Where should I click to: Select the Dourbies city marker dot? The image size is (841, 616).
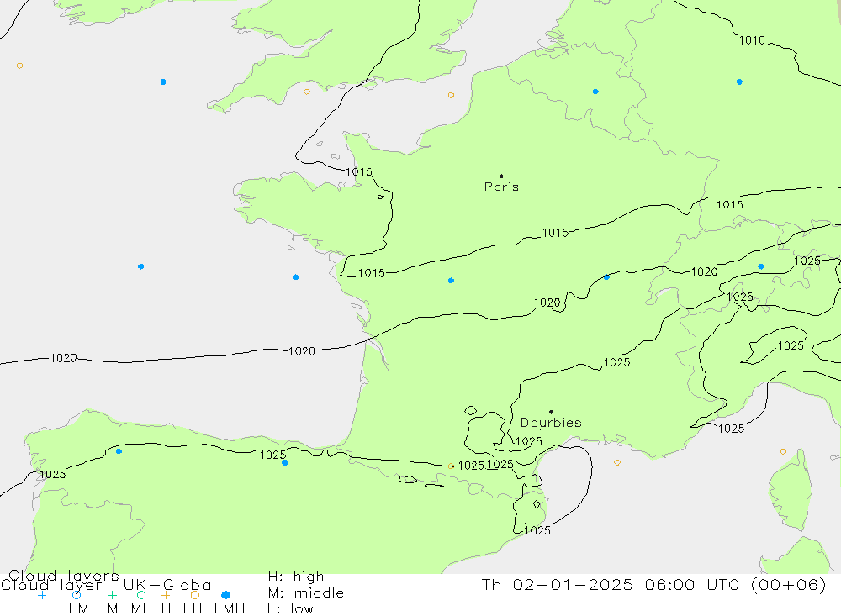click(551, 412)
